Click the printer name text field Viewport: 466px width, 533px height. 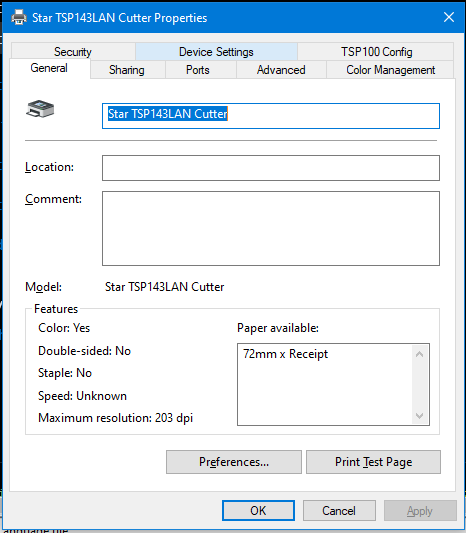pyautogui.click(x=271, y=116)
